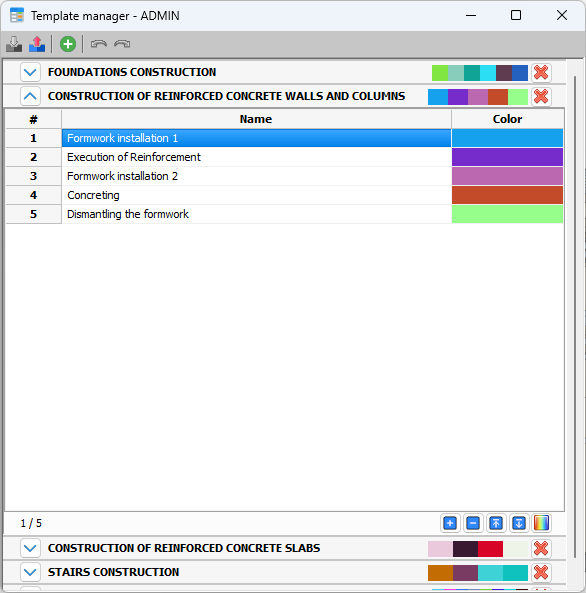
Task: Click the import template icon in toolbar
Action: tap(14, 44)
